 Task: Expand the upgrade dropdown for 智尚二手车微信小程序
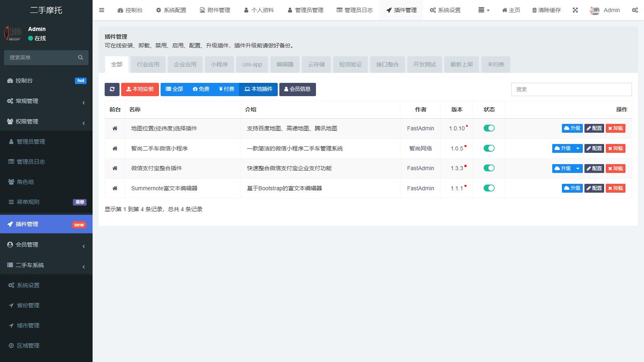click(578, 148)
